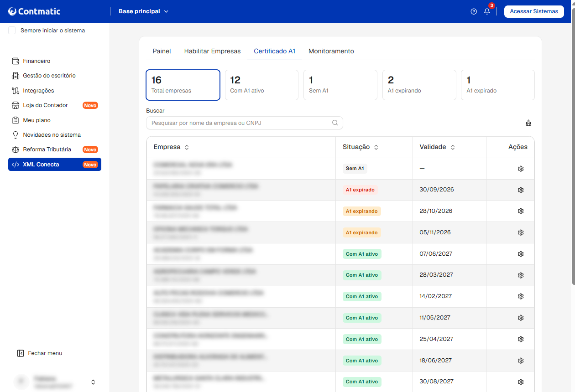Click the Fechar menu collapse icon
575x392 pixels.
pos(20,353)
